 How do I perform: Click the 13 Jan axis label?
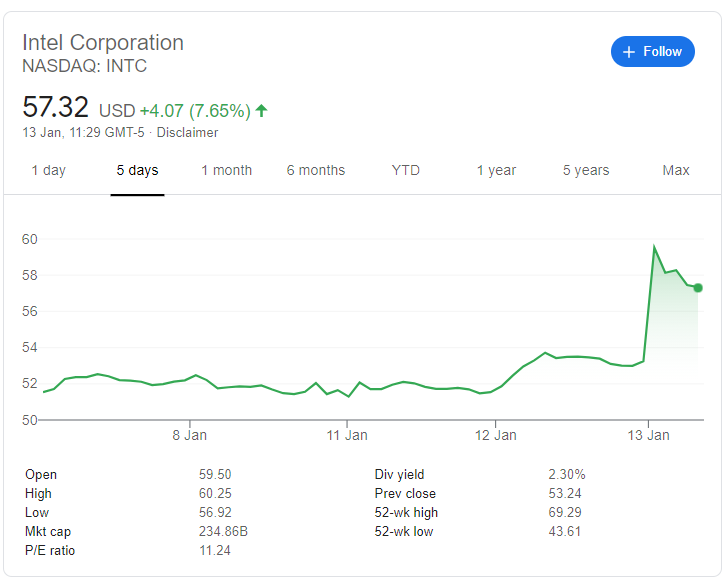649,435
